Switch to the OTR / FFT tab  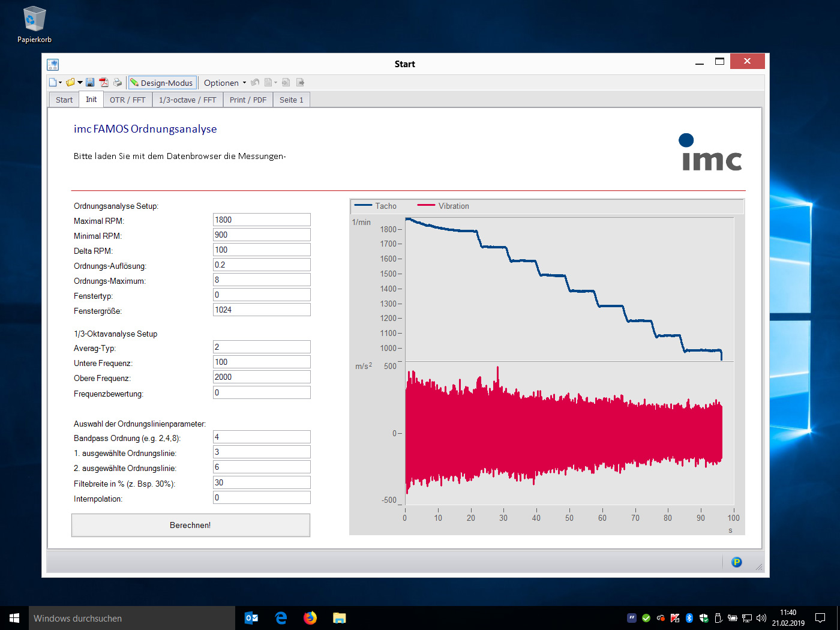(127, 99)
